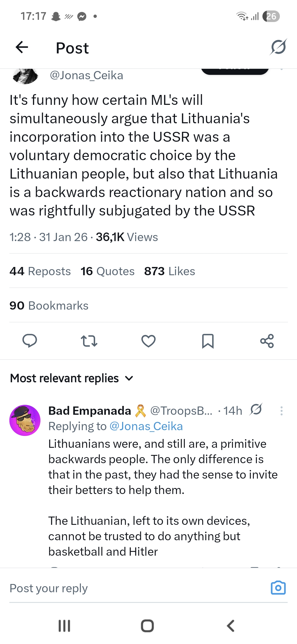Open Bad Empanada's profile picture
The height and width of the screenshot is (644, 297).
click(25, 420)
